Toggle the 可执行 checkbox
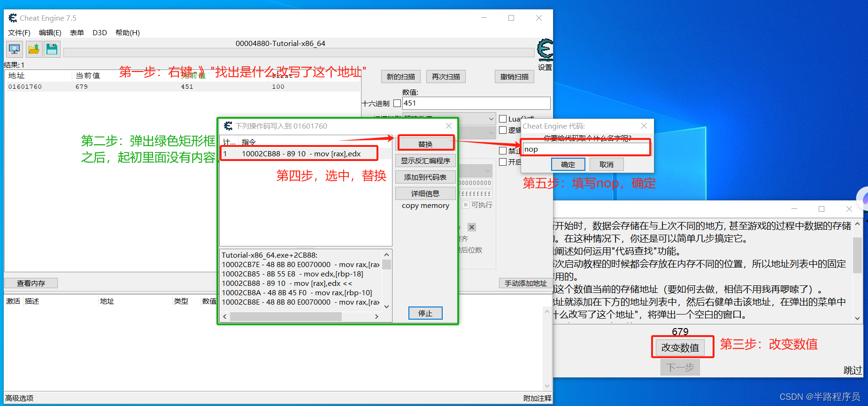 coord(466,205)
